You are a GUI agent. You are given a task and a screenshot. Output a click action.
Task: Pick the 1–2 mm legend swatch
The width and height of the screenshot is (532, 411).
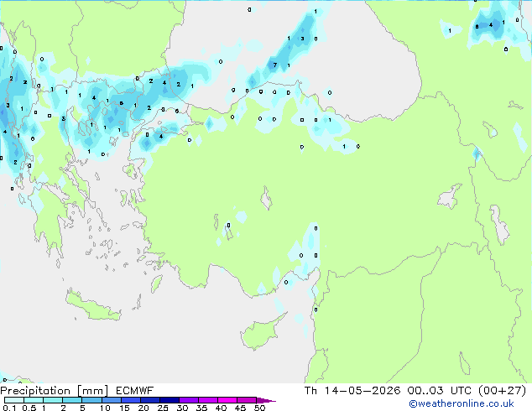pos(53,400)
